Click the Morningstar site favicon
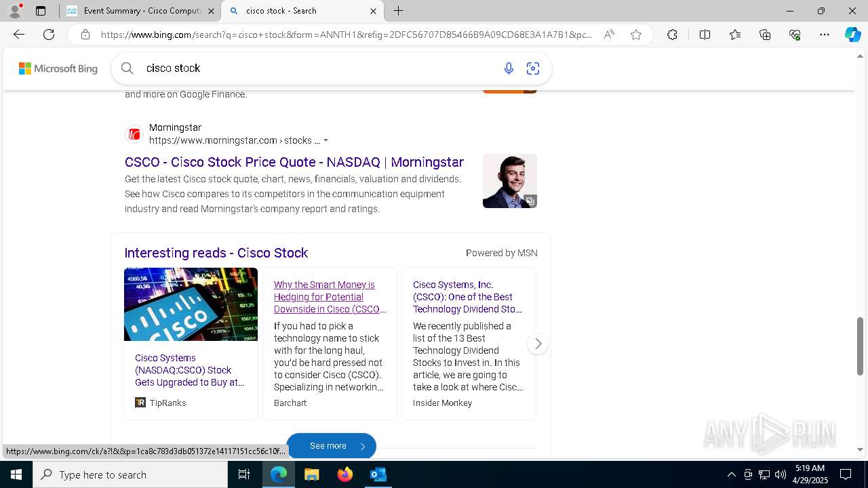 (x=134, y=134)
